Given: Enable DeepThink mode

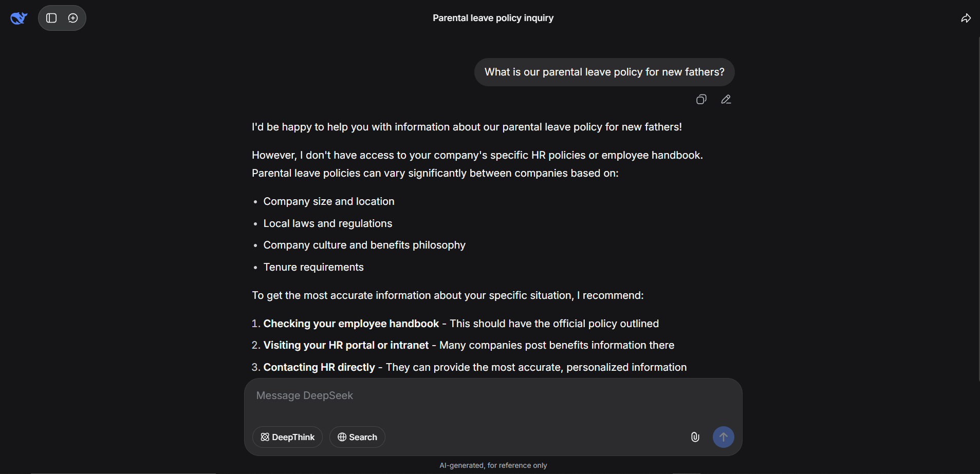Looking at the screenshot, I should [x=287, y=437].
